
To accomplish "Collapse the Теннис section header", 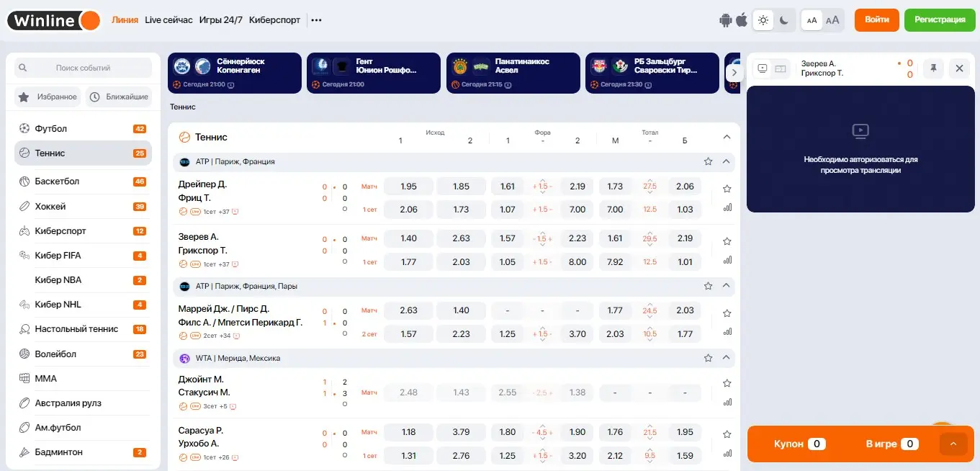I will pos(727,137).
